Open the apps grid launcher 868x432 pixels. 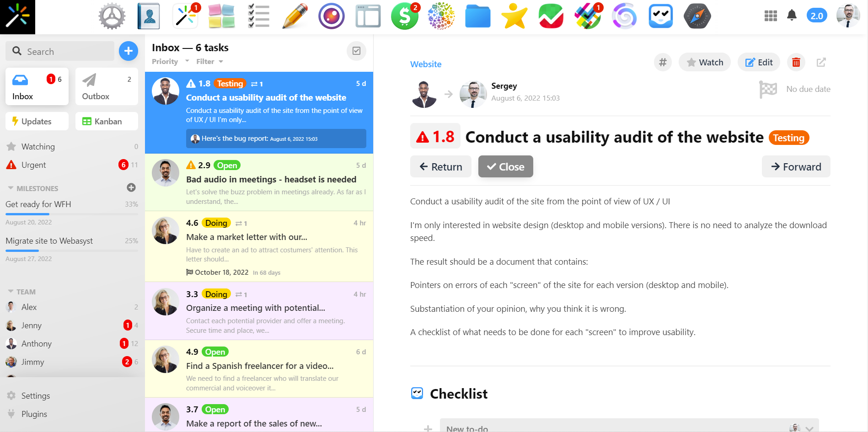click(771, 15)
